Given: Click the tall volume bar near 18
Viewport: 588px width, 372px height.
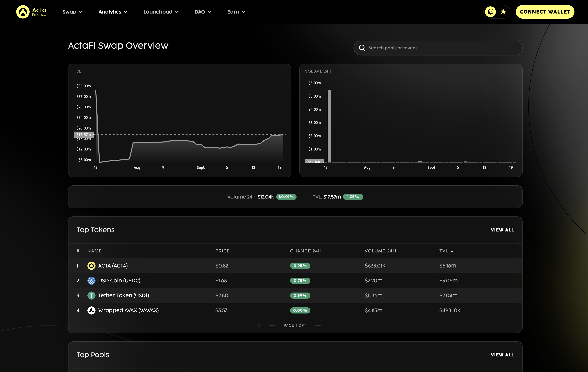Looking at the screenshot, I should [329, 126].
